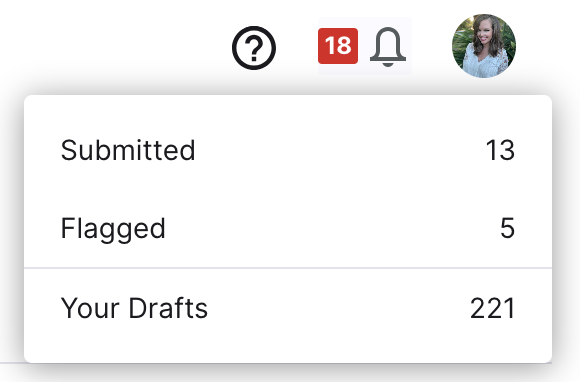Show help using the circled question mark
The height and width of the screenshot is (382, 580).
coord(254,48)
